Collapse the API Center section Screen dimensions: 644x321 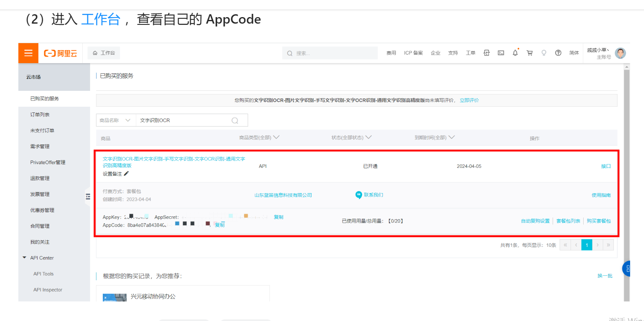click(x=24, y=258)
